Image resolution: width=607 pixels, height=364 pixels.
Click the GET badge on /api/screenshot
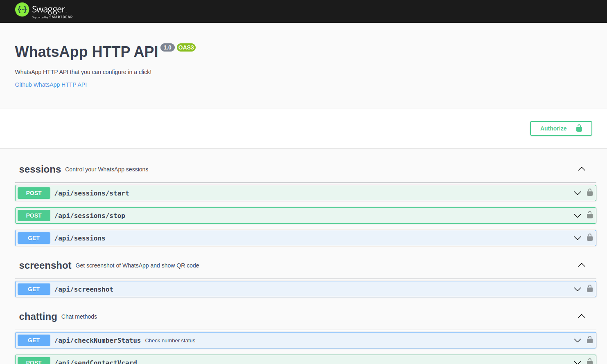(x=34, y=289)
